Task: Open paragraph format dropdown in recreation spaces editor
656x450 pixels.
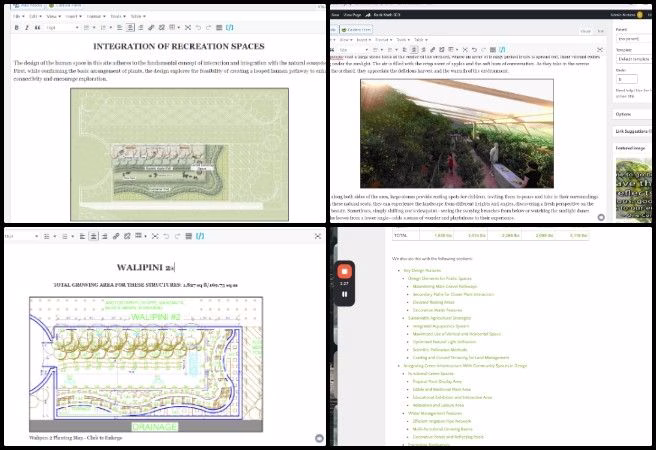Action: 62,28
